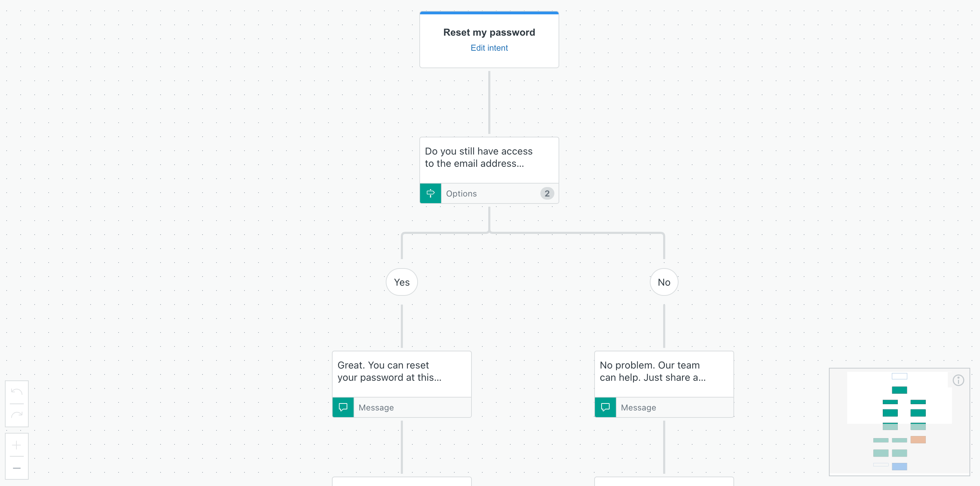Click the undo arrow icon
980x486 pixels.
coord(17,392)
